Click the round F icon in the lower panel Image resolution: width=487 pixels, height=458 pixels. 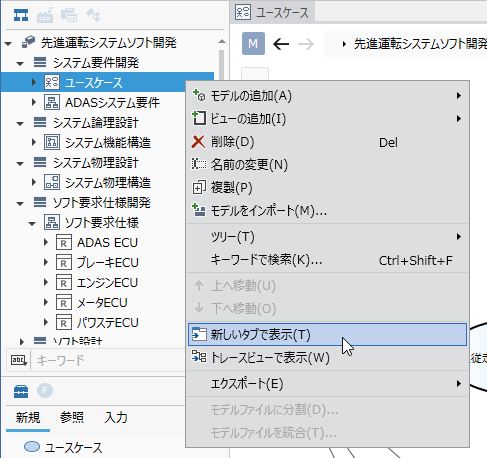click(45, 391)
